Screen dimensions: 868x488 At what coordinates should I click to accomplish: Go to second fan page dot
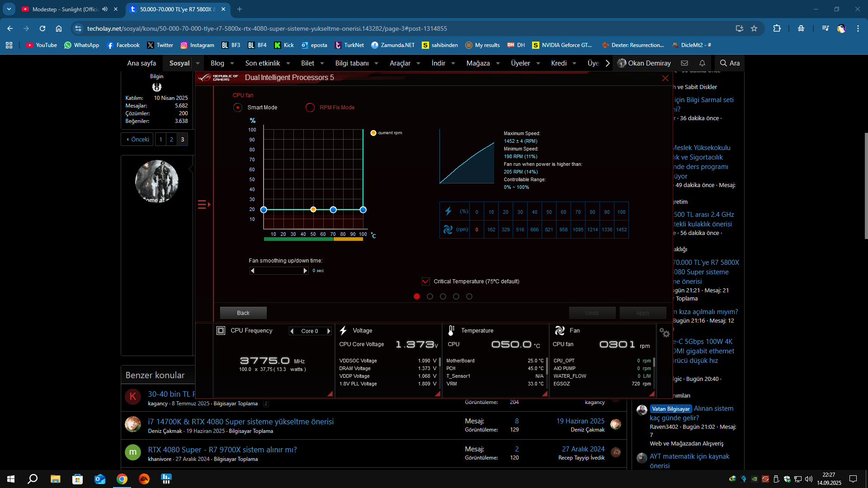(430, 296)
